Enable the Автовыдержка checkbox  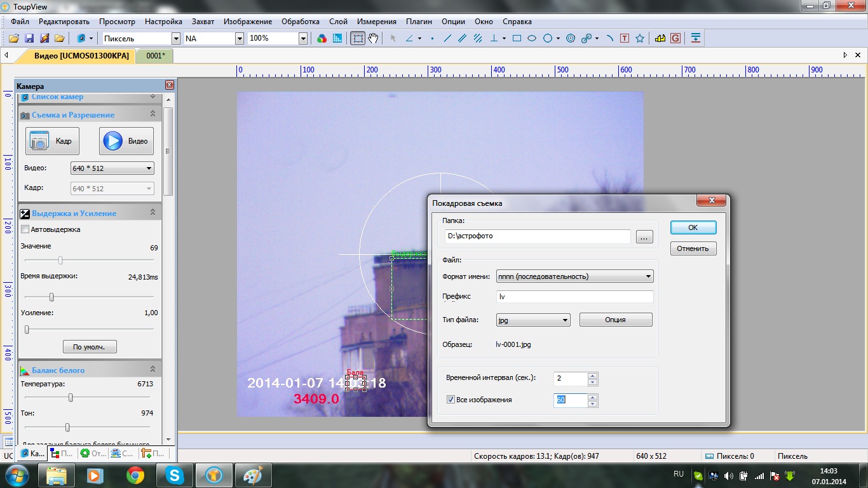click(x=25, y=229)
